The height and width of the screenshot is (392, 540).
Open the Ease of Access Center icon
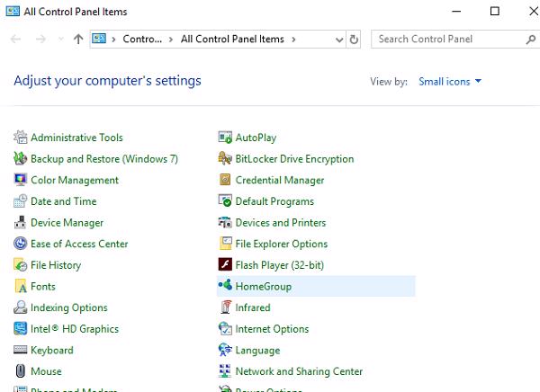(x=22, y=244)
